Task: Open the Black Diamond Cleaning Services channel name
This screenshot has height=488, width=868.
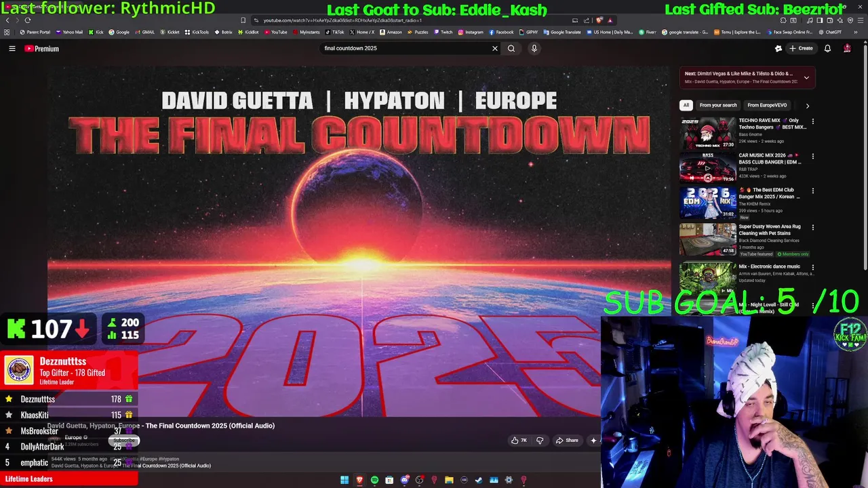Action: pos(769,241)
